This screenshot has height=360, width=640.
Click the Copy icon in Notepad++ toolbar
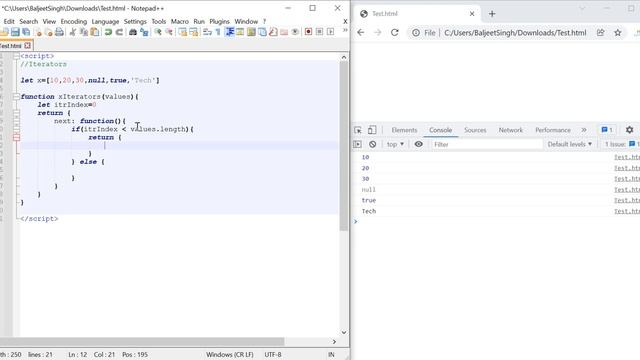84,32
